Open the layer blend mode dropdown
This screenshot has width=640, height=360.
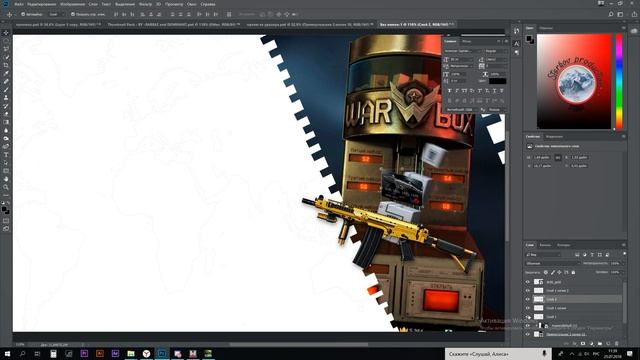point(552,264)
